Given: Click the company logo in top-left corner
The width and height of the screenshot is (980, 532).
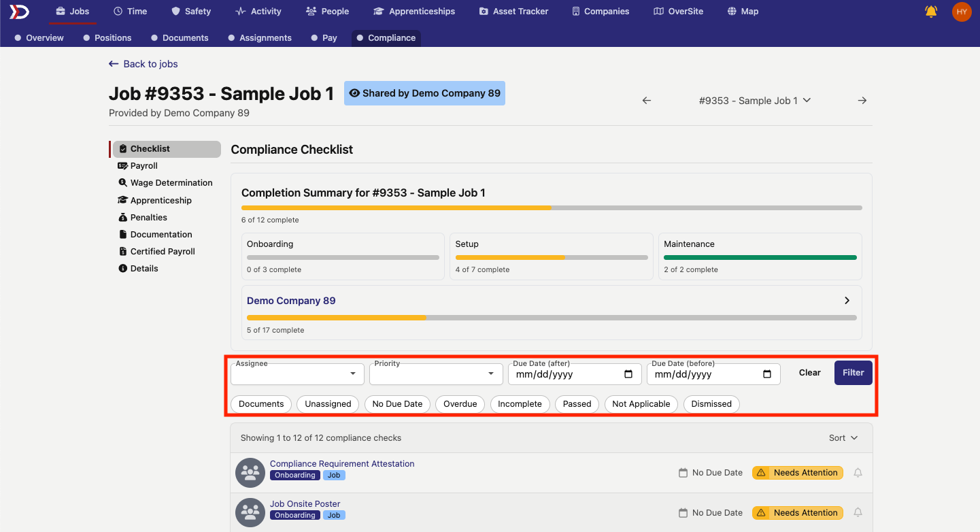Looking at the screenshot, I should [19, 12].
